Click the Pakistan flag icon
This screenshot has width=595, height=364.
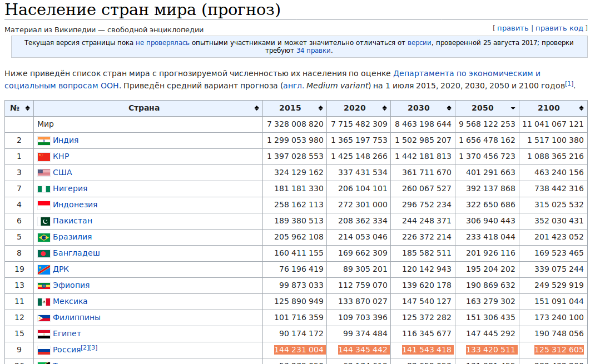44,221
